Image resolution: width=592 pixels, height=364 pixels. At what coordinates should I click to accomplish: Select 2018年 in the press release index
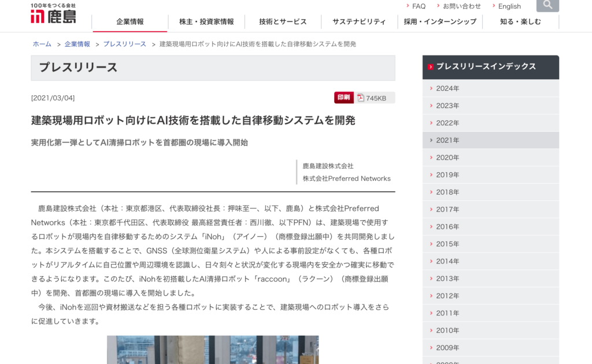490,192
